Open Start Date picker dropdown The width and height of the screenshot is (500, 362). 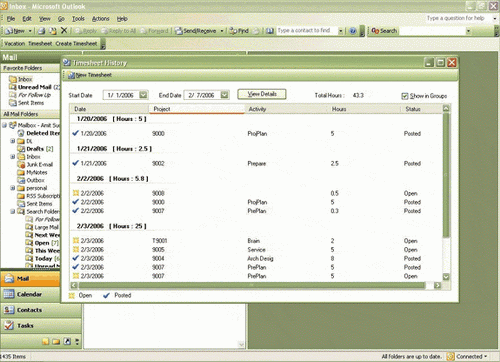[x=143, y=95]
